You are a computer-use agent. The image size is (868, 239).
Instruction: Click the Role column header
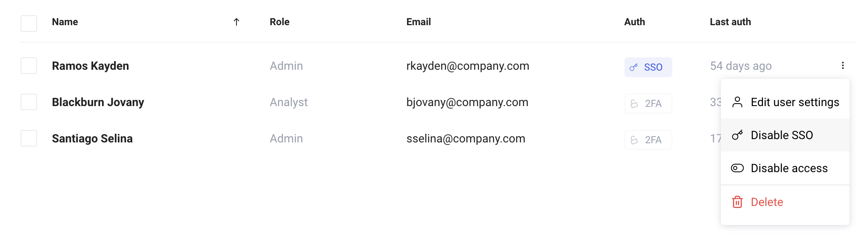pyautogui.click(x=280, y=22)
